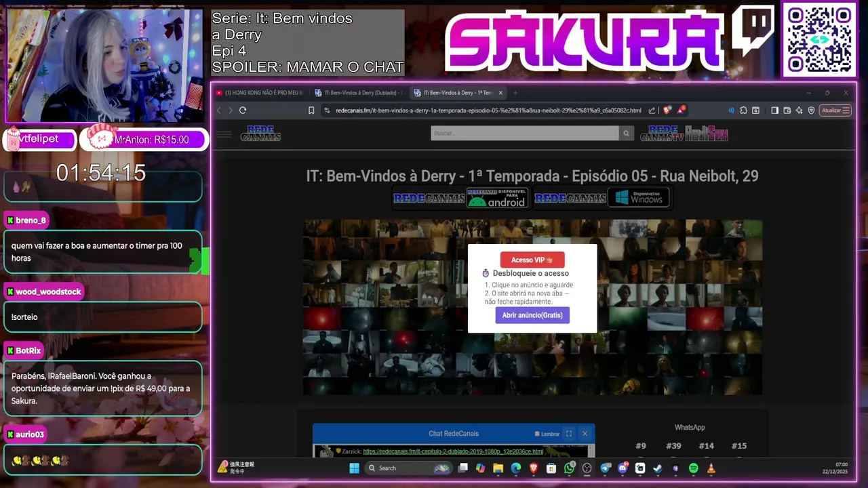The width and height of the screenshot is (868, 488).
Task: Open Steam from the taskbar
Action: pyautogui.click(x=658, y=468)
